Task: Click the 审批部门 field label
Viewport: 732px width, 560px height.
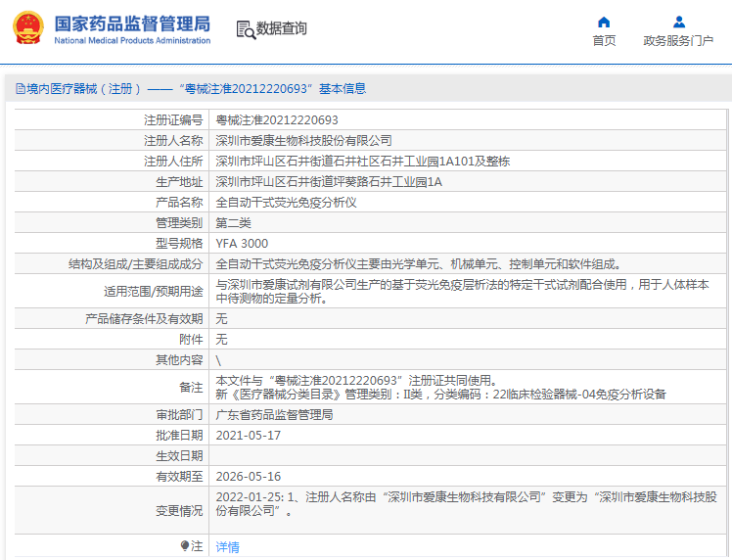Action: tap(179, 415)
